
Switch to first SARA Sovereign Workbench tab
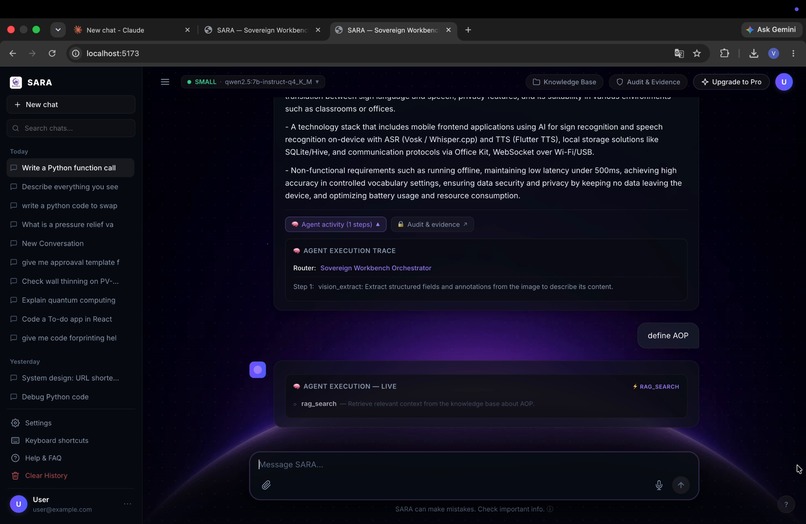(x=261, y=30)
